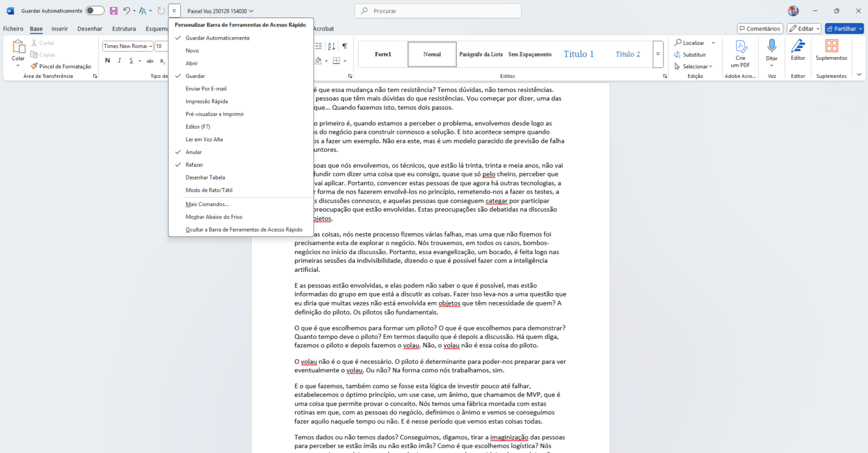
Task: Click the Redo icon in the quick access toolbar
Action: click(x=161, y=11)
